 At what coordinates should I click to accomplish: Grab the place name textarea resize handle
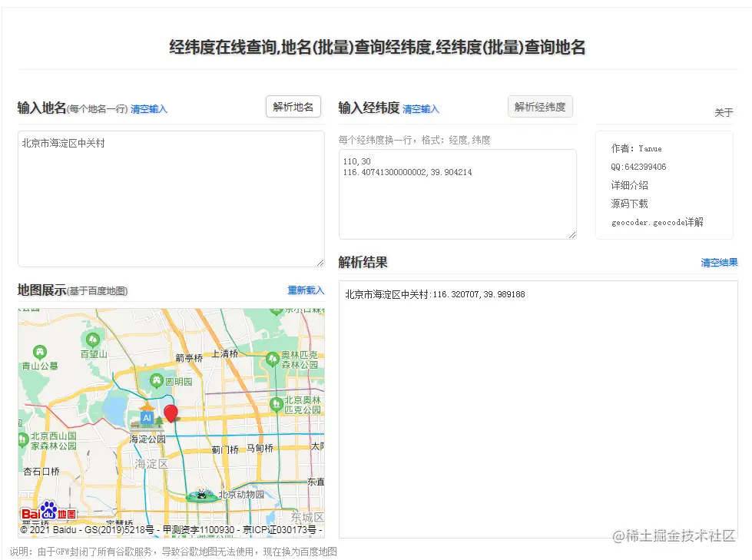click(320, 263)
